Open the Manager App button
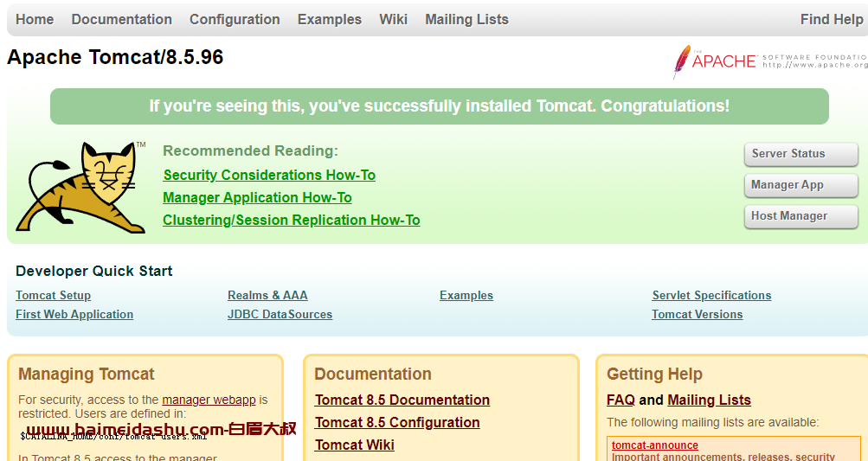Image resolution: width=868 pixels, height=461 pixels. click(801, 185)
